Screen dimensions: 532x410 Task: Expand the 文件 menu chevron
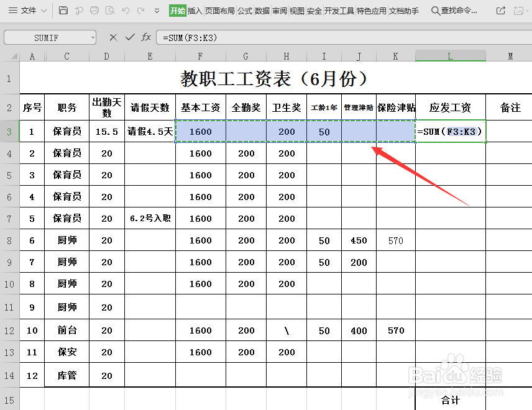pos(44,10)
